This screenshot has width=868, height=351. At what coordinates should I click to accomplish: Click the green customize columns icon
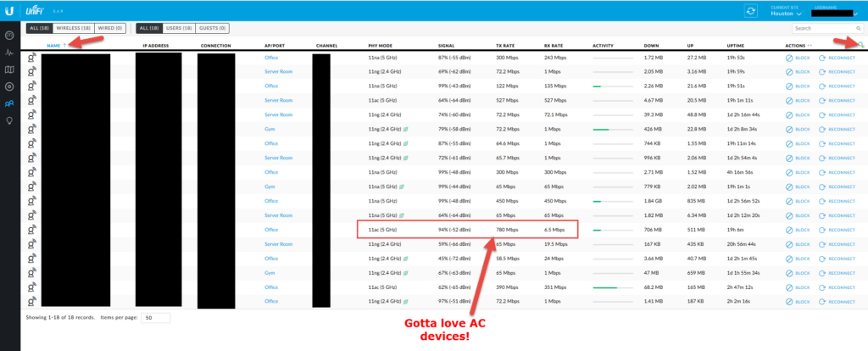(861, 45)
